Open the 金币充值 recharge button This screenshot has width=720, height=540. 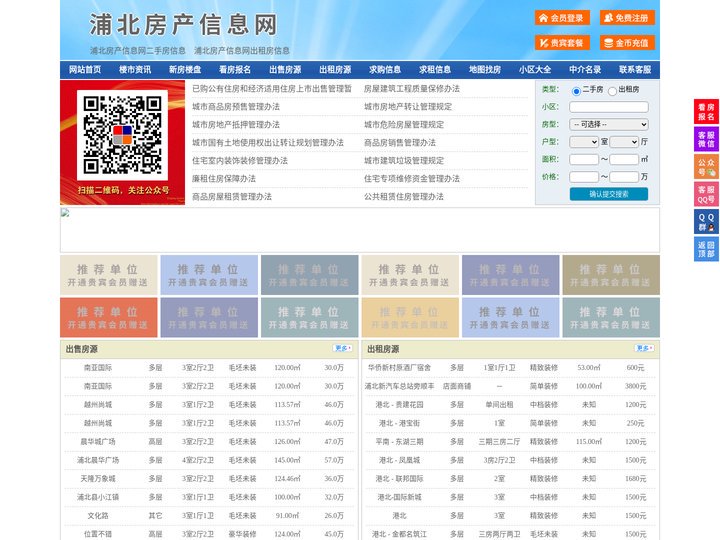coord(627,43)
